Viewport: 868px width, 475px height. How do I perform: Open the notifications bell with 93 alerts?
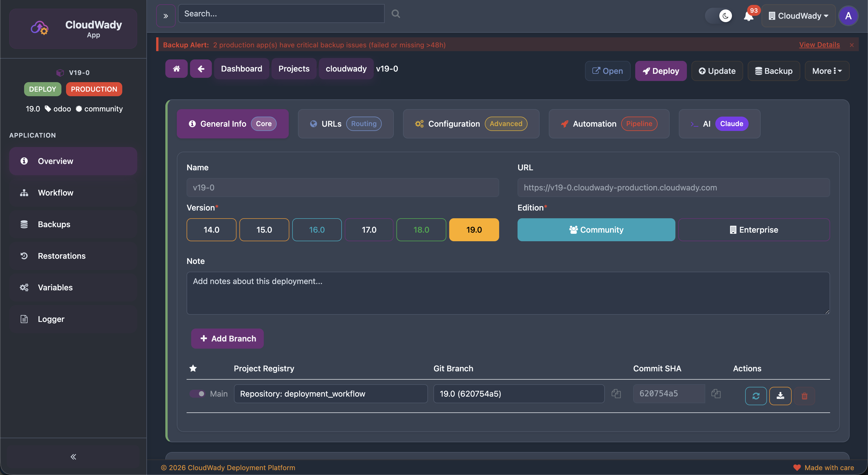pyautogui.click(x=748, y=16)
